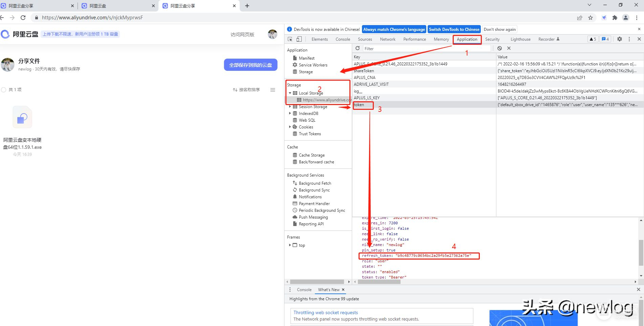
Task: Select all files radio checkbox
Action: pyautogui.click(x=4, y=90)
